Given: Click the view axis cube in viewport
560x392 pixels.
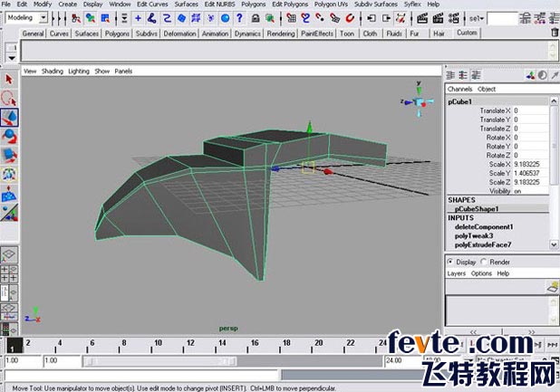Looking at the screenshot, I should coord(419,102).
